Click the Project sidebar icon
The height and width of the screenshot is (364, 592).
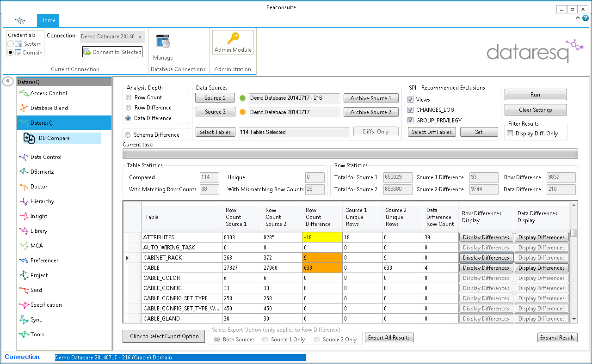[x=23, y=275]
